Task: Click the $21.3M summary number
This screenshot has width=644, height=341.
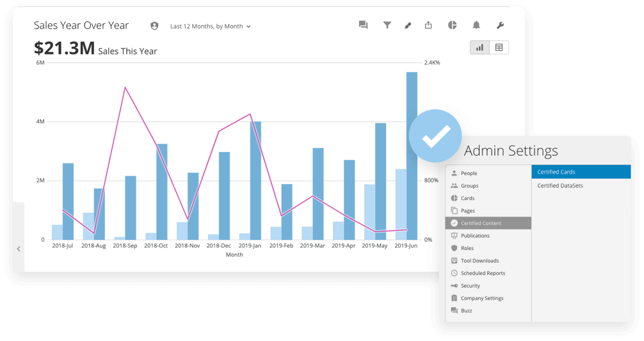Action: click(x=65, y=49)
